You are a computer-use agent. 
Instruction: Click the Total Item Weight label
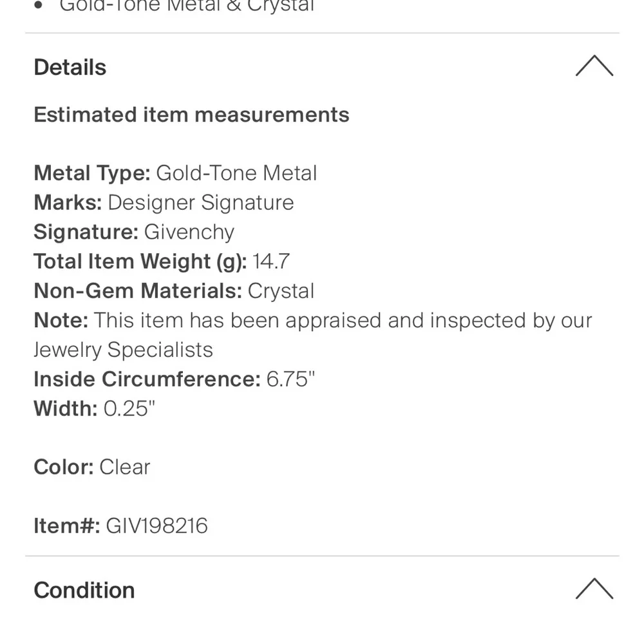coord(140,261)
